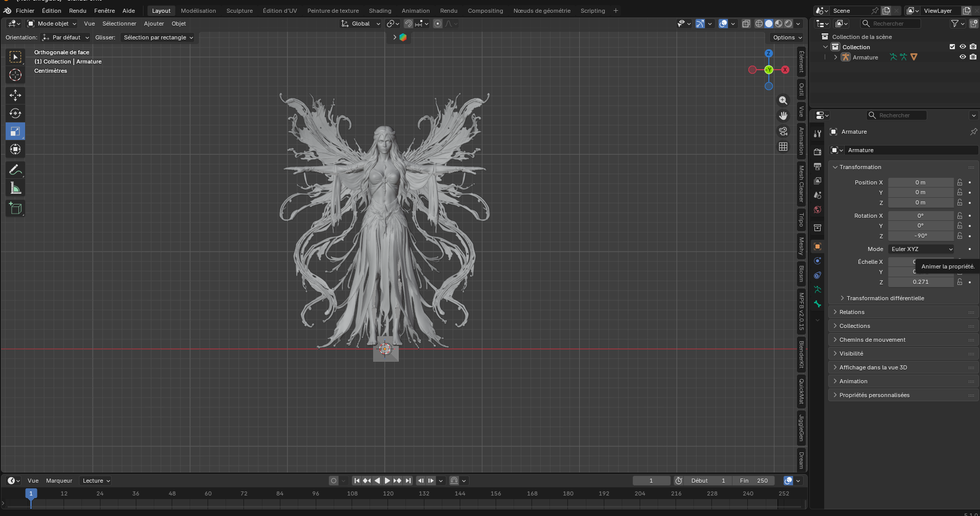Viewport: 980px width, 516px height.
Task: Toggle X-ray display button
Action: pos(746,24)
